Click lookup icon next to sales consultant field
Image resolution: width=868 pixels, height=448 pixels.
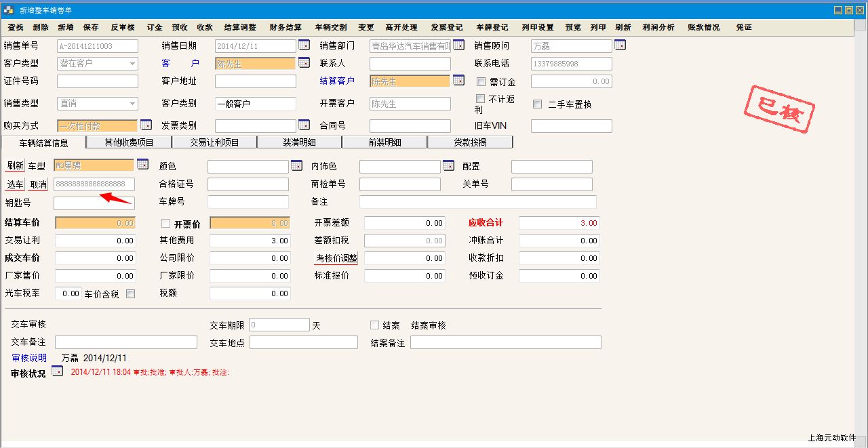[x=620, y=45]
